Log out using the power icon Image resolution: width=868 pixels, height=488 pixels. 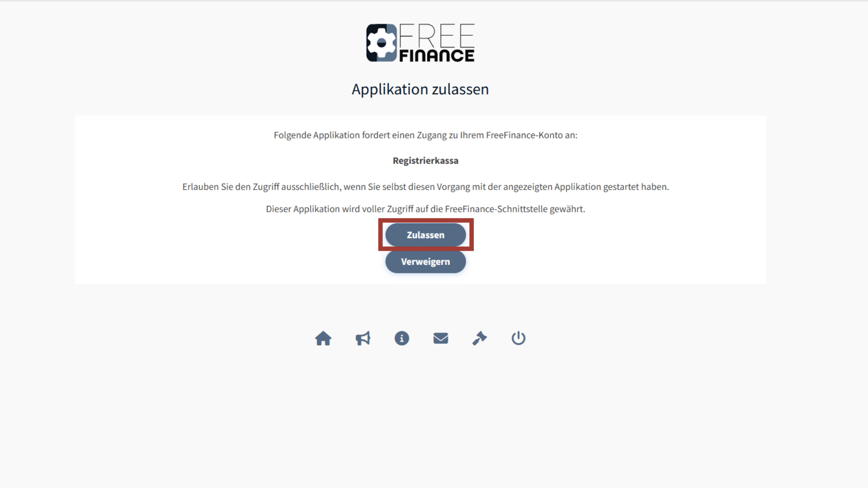click(519, 338)
